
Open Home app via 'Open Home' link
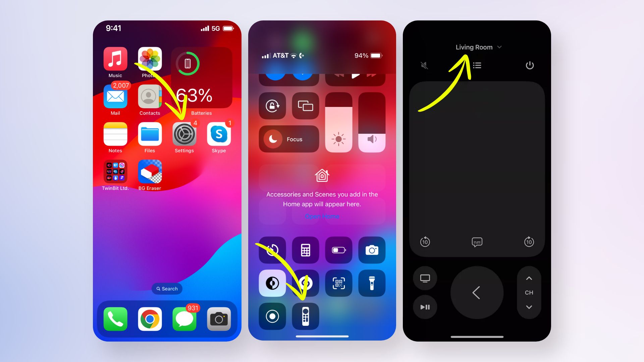(322, 217)
